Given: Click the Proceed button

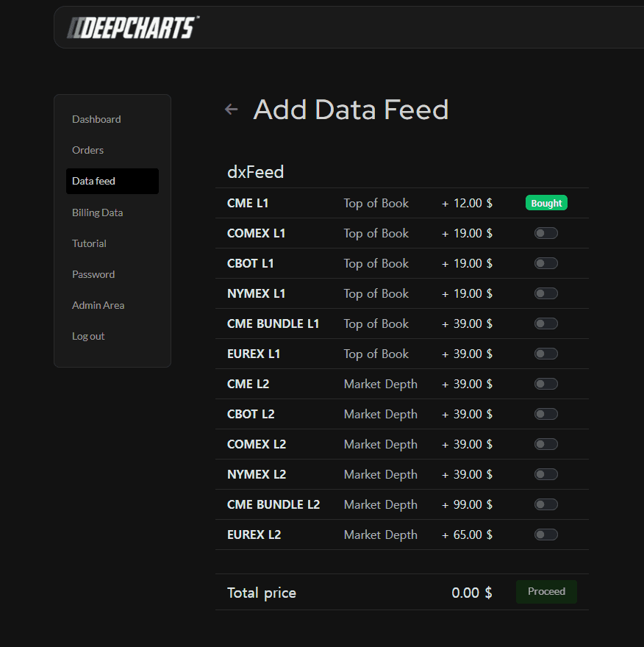Looking at the screenshot, I should (x=546, y=592).
